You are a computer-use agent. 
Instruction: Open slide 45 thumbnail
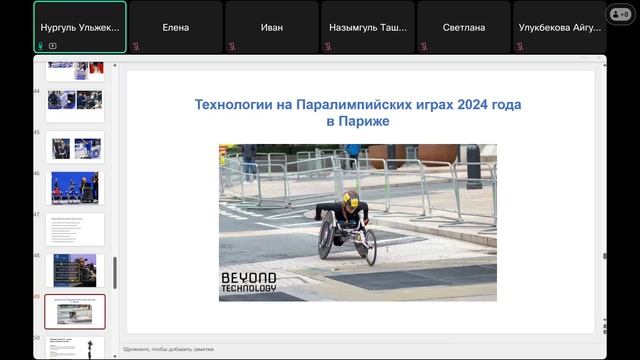[75, 147]
